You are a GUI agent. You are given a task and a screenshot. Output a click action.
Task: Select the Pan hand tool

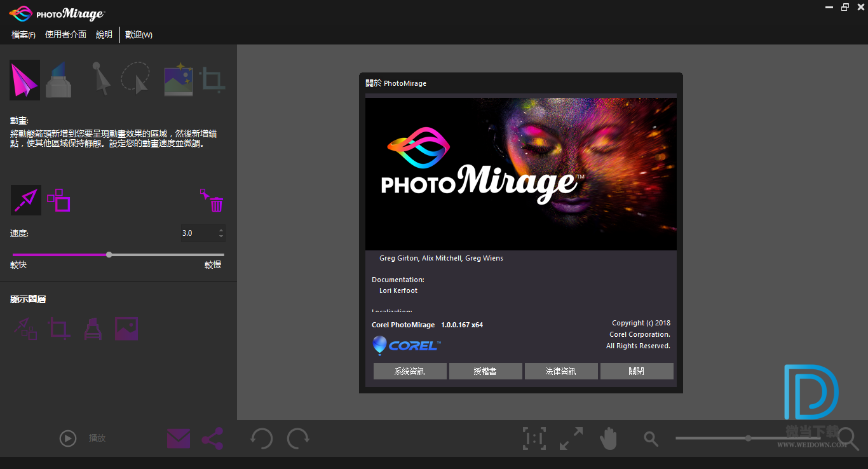click(x=609, y=438)
